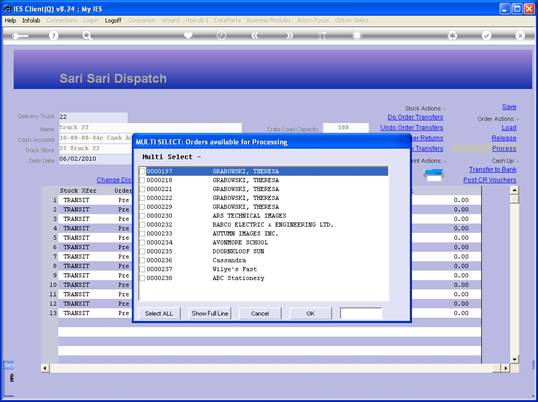Check the box for order 0000197
538x402 pixels.
tap(142, 171)
